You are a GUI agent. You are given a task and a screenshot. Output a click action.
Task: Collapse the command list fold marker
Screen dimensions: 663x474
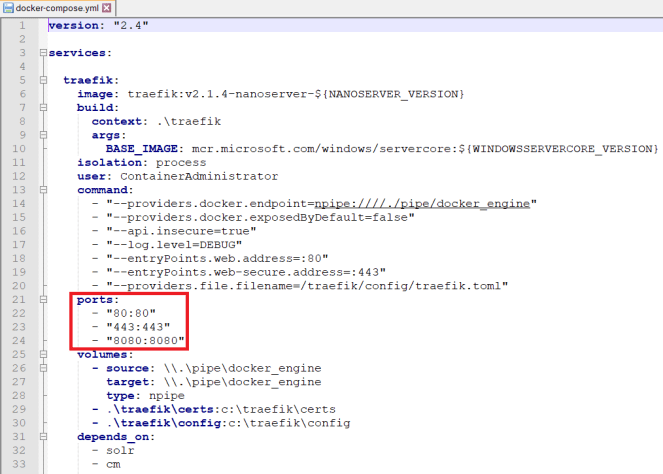pyautogui.click(x=42, y=189)
